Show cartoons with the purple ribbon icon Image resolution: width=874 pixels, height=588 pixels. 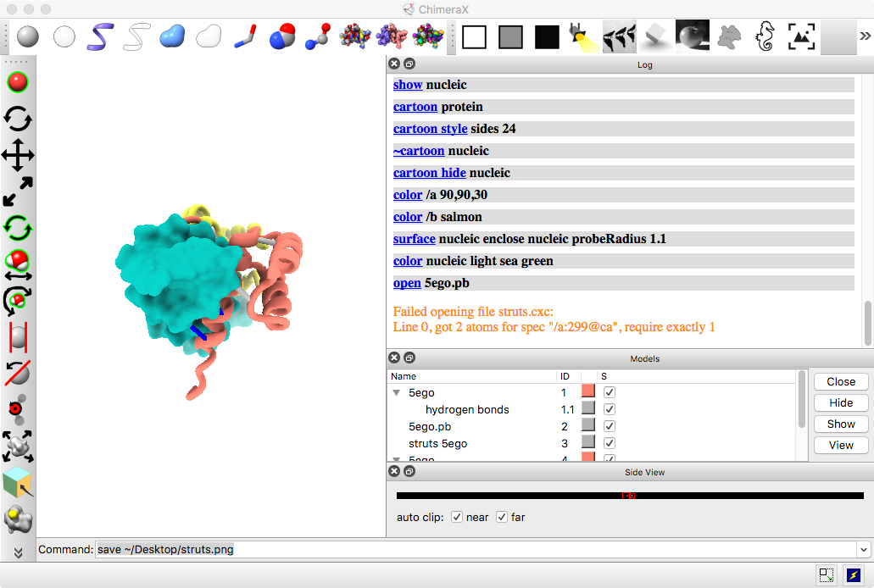click(x=100, y=36)
